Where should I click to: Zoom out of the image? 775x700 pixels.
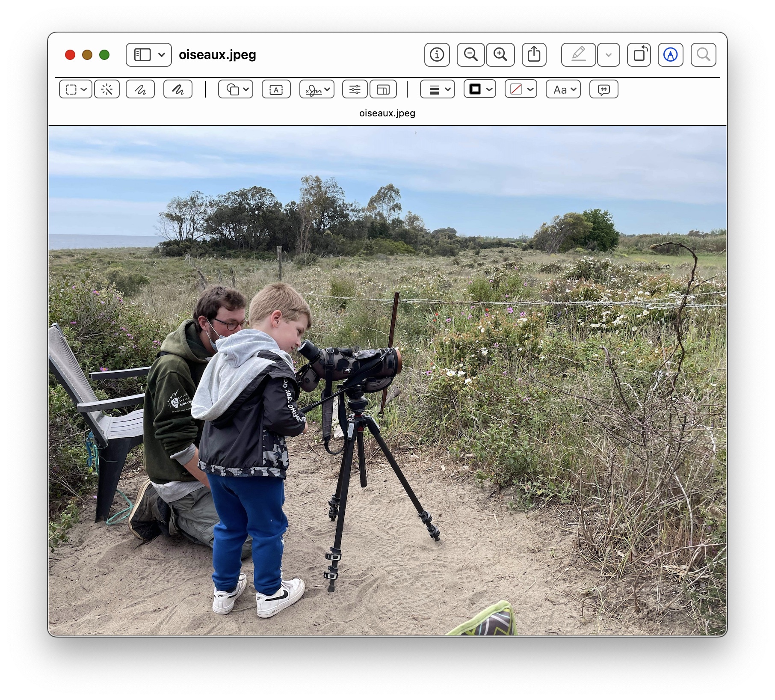pyautogui.click(x=470, y=55)
